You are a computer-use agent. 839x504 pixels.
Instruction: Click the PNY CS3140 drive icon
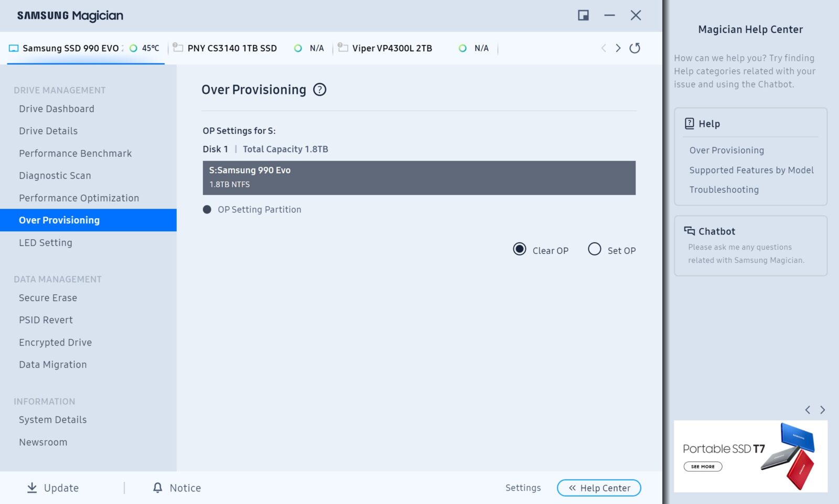point(178,48)
